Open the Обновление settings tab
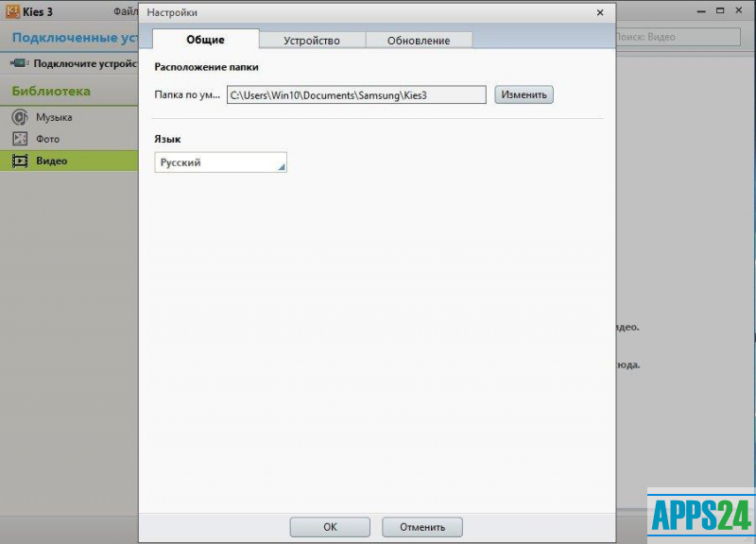 point(419,41)
